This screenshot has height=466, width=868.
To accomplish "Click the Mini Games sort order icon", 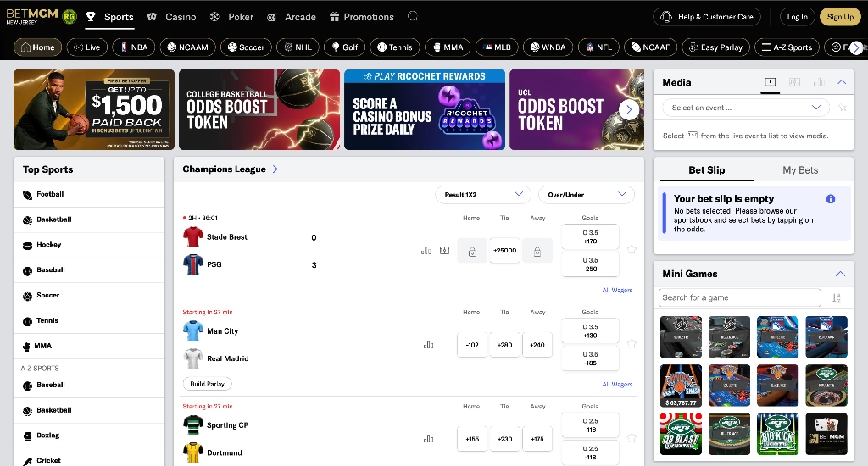I will tap(837, 297).
